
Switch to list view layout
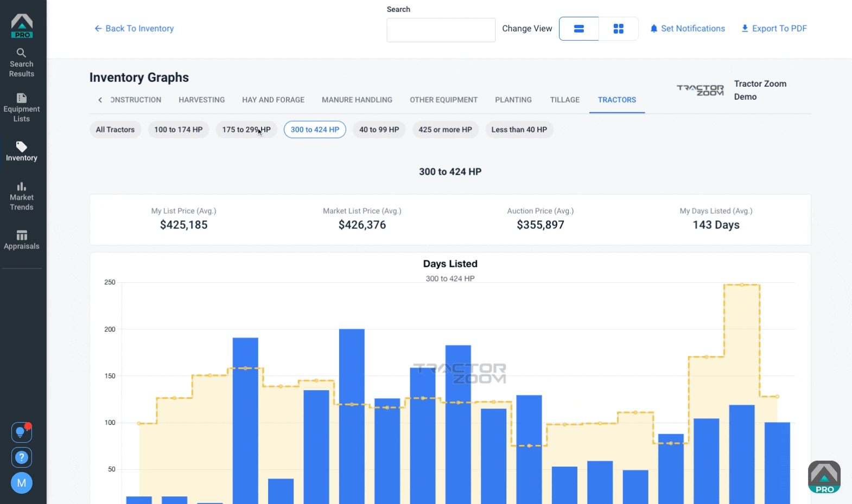[x=579, y=29]
